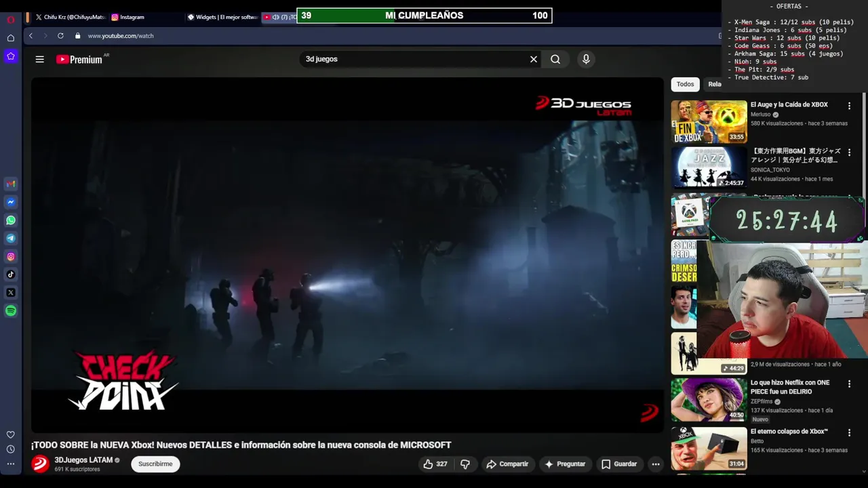This screenshot has height=488, width=868.
Task: Select the 'Todos' filter chip
Action: (685, 84)
